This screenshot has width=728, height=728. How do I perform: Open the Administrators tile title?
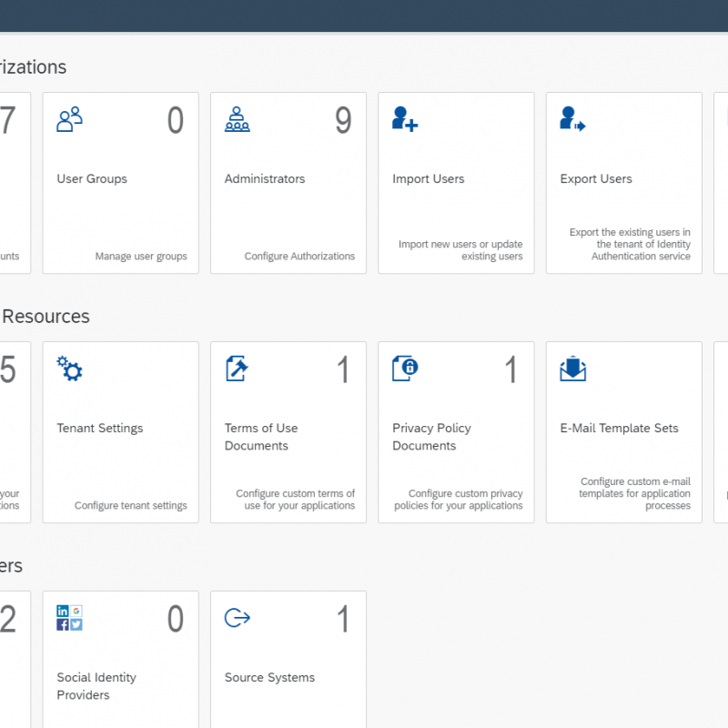265,179
